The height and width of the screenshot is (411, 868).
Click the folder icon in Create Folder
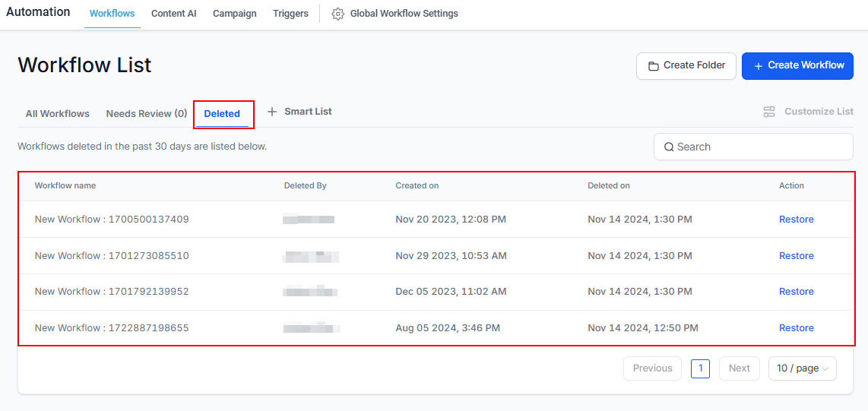pos(653,66)
